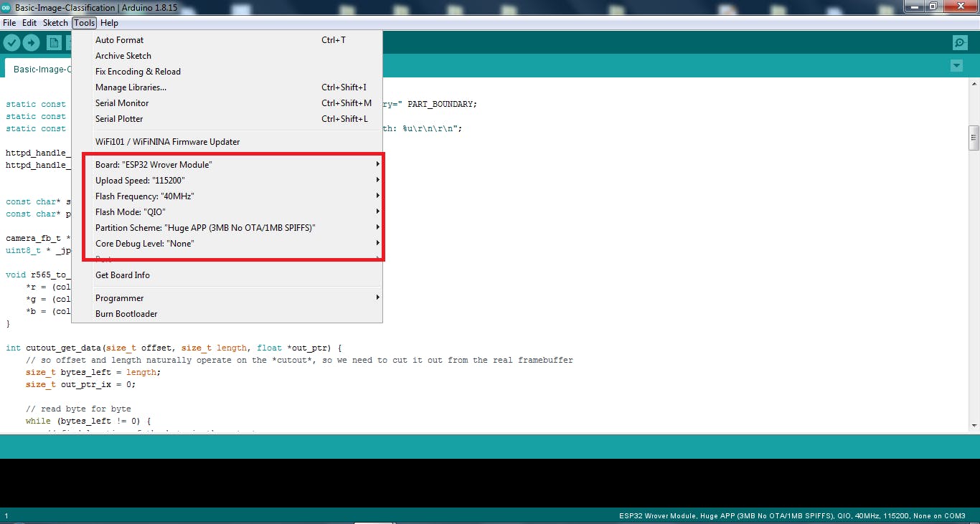980x524 pixels.
Task: Click the black console output area
Action: coord(490,483)
